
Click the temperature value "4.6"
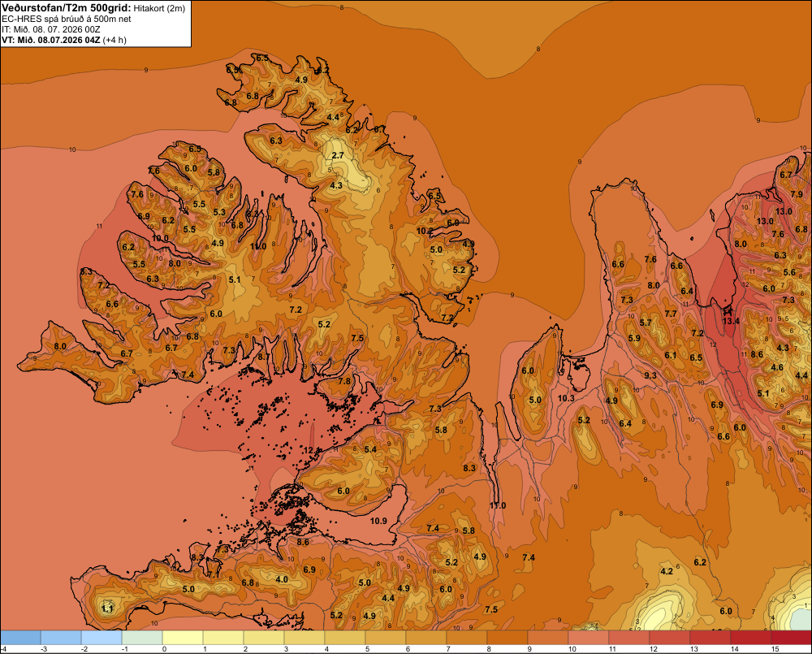pos(777,367)
